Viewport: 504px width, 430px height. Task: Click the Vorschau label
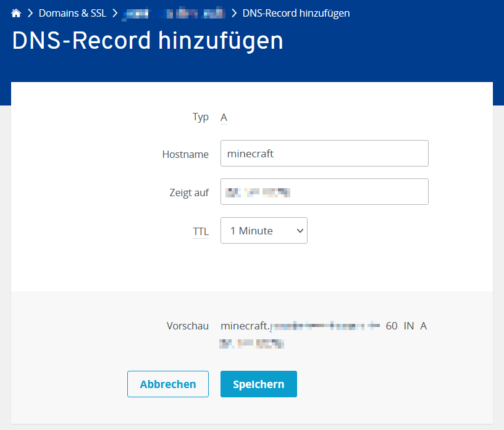click(188, 326)
